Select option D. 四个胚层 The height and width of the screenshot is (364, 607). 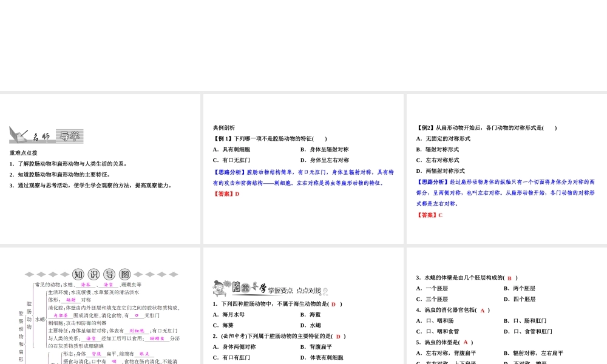519,300
